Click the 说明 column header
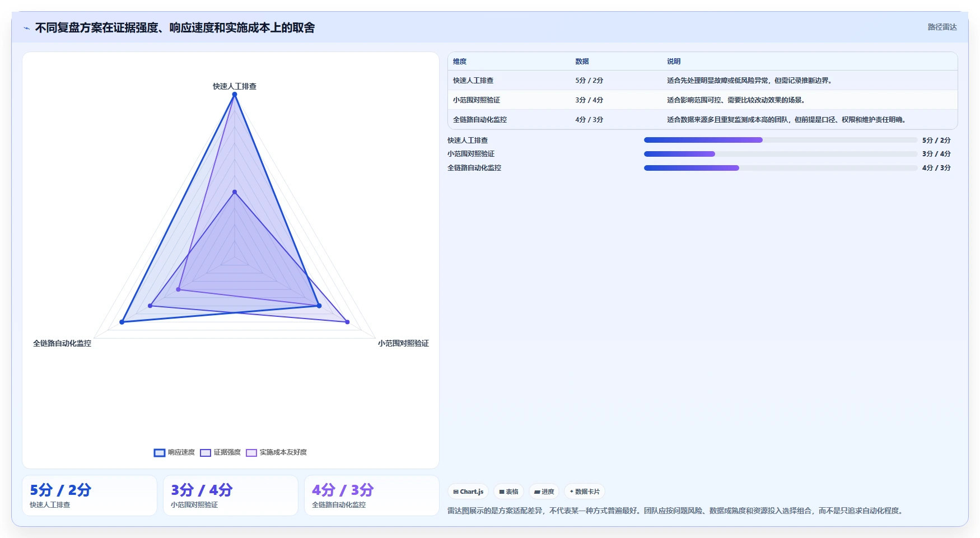This screenshot has height=538, width=980. (x=674, y=62)
